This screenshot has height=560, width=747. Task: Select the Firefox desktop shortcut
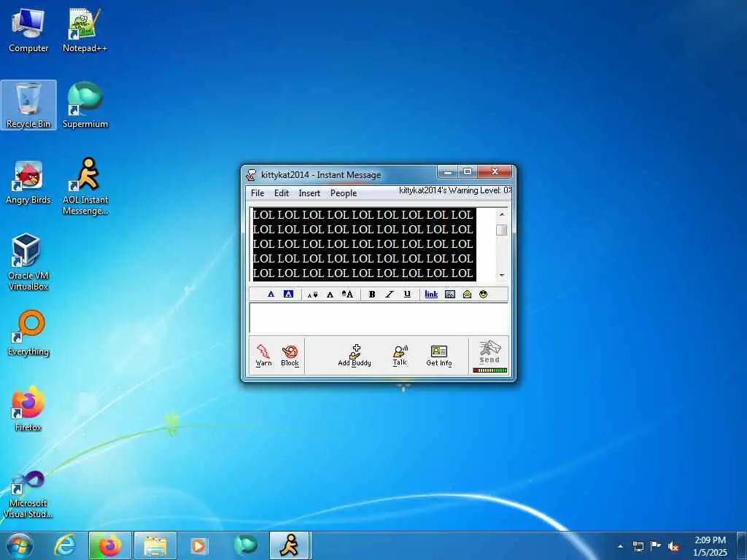pyautogui.click(x=28, y=408)
